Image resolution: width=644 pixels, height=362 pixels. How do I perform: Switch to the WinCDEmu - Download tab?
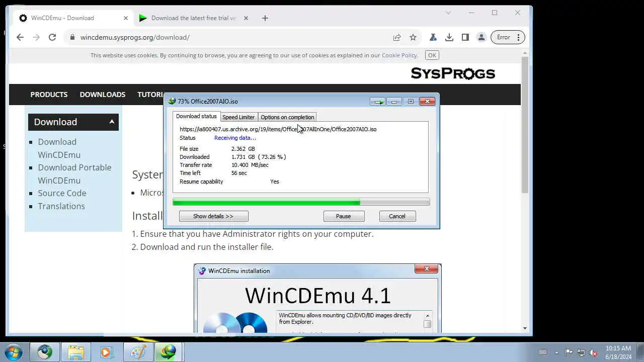(73, 18)
